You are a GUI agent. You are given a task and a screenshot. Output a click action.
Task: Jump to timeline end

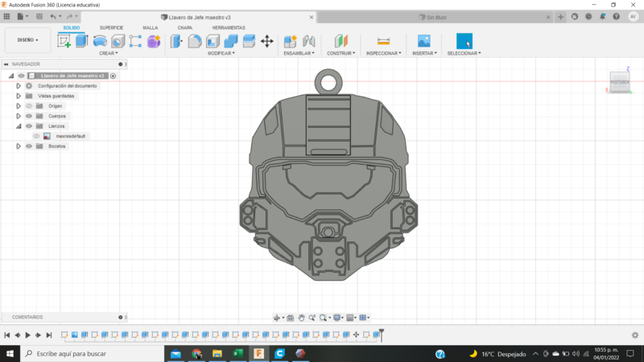pyautogui.click(x=49, y=335)
